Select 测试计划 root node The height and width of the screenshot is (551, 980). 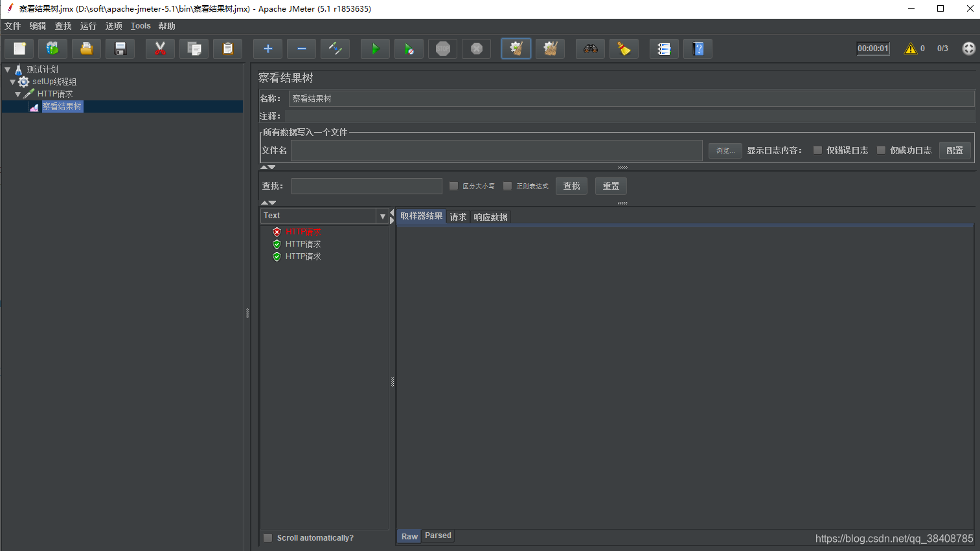[42, 69]
